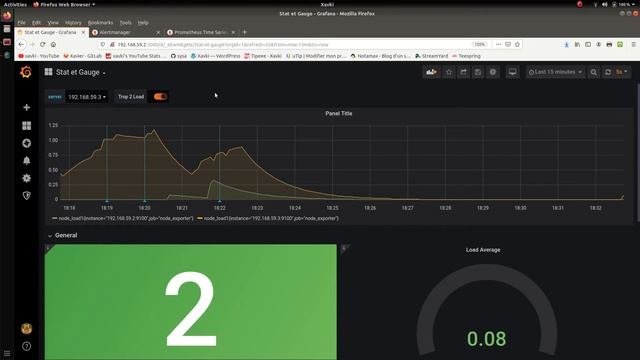Reload the page in Firefox

click(x=42, y=44)
